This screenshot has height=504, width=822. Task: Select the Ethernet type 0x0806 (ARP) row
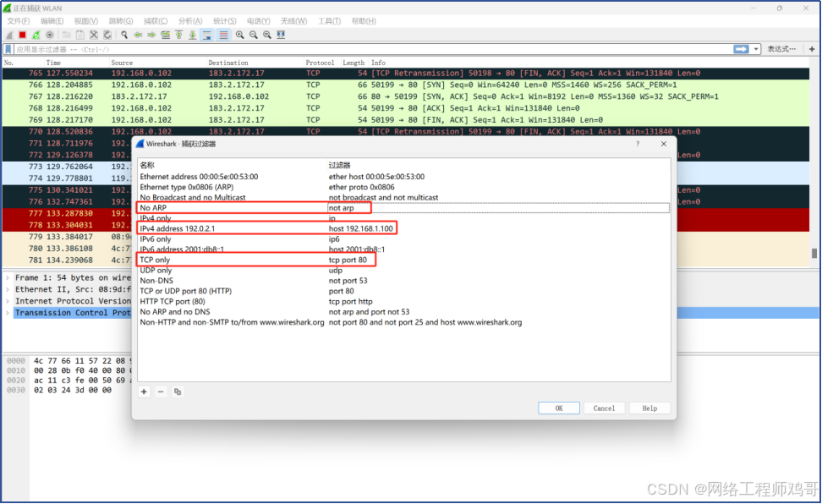(x=403, y=187)
